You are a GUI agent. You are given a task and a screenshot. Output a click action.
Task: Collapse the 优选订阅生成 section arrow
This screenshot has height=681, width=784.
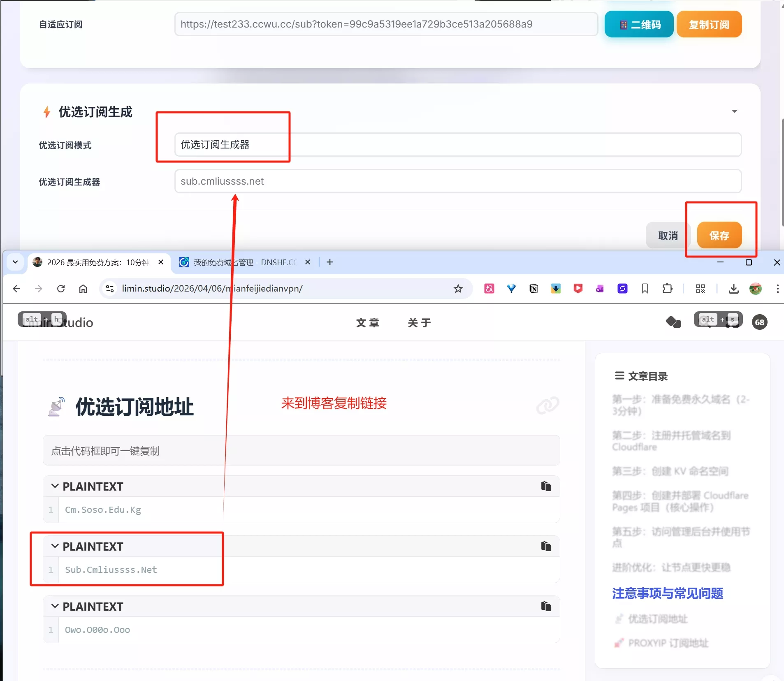pyautogui.click(x=734, y=111)
